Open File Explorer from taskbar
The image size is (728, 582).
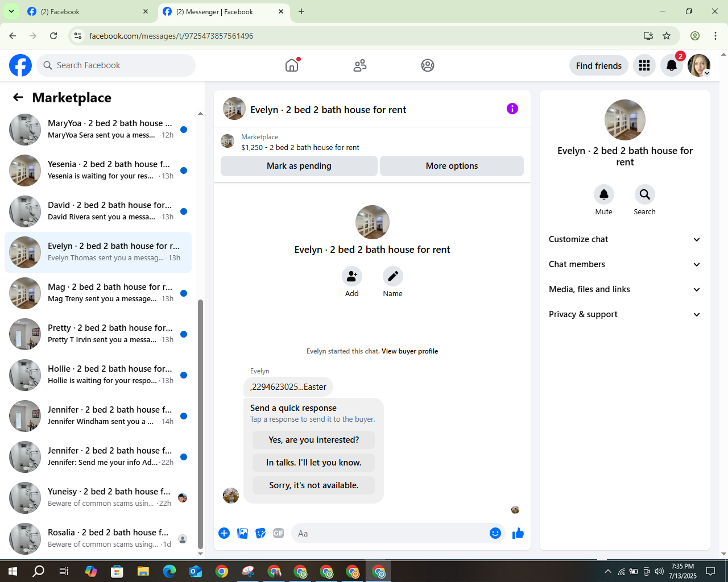point(143,571)
